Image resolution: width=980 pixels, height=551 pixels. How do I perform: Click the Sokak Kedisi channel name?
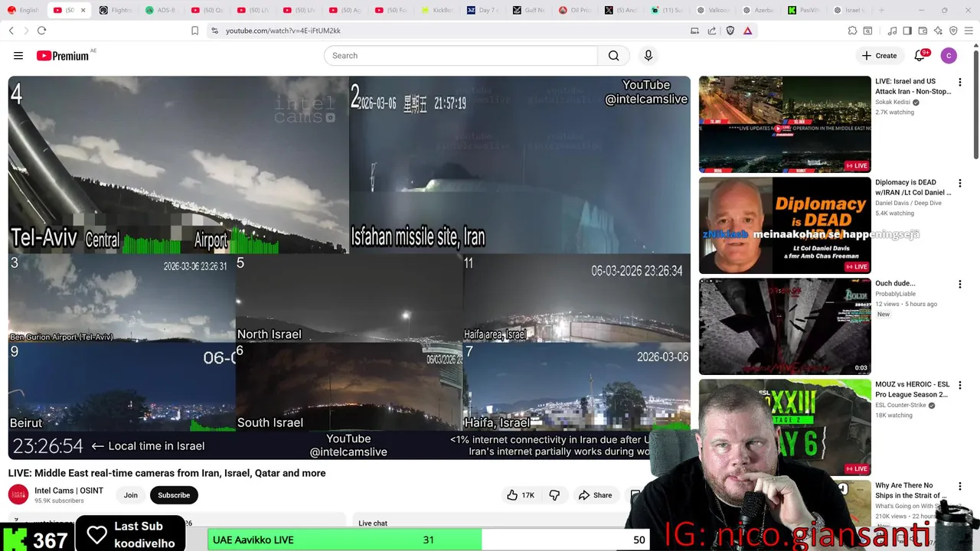pyautogui.click(x=893, y=102)
